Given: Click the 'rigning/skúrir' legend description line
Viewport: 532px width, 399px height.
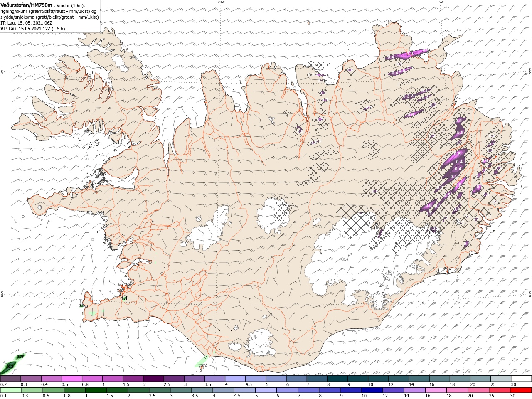Looking at the screenshot, I should tap(48, 11).
